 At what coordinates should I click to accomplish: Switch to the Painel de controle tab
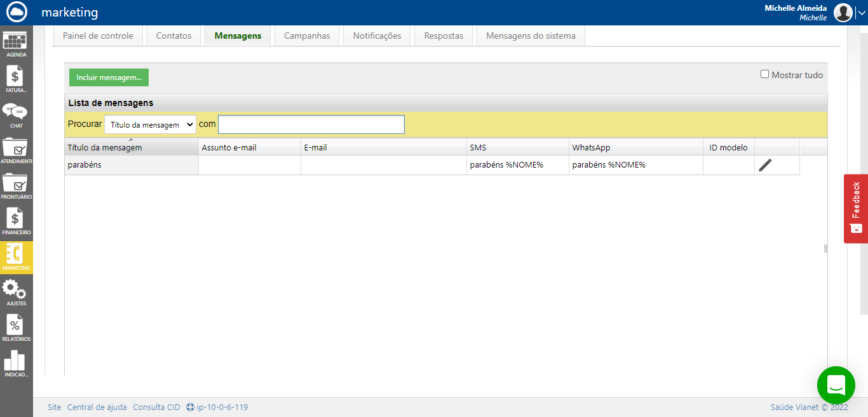[98, 36]
